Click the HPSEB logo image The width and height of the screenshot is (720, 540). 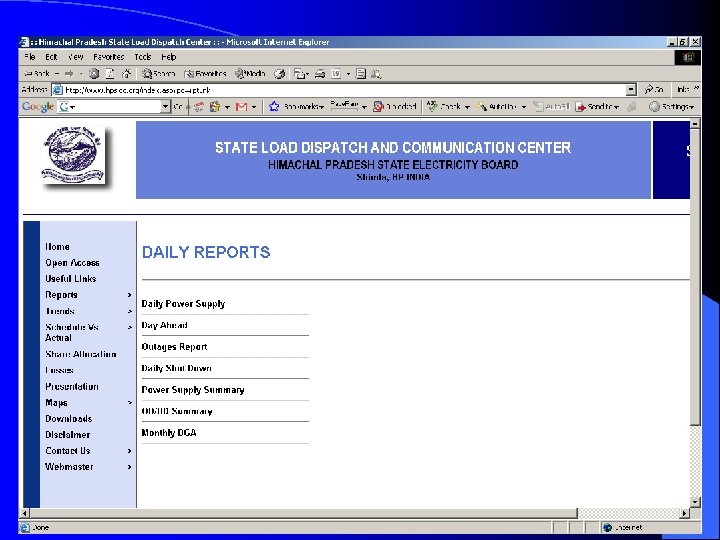(x=73, y=156)
